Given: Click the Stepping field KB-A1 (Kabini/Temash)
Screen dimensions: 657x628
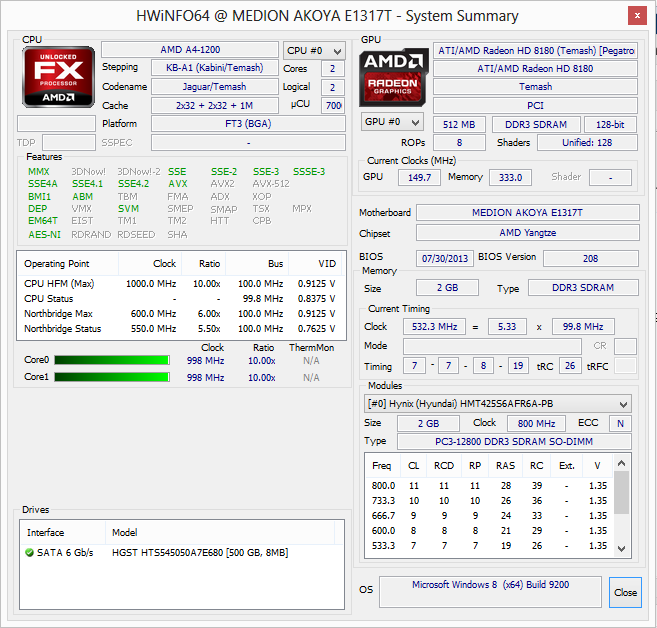Looking at the screenshot, I should (x=215, y=68).
